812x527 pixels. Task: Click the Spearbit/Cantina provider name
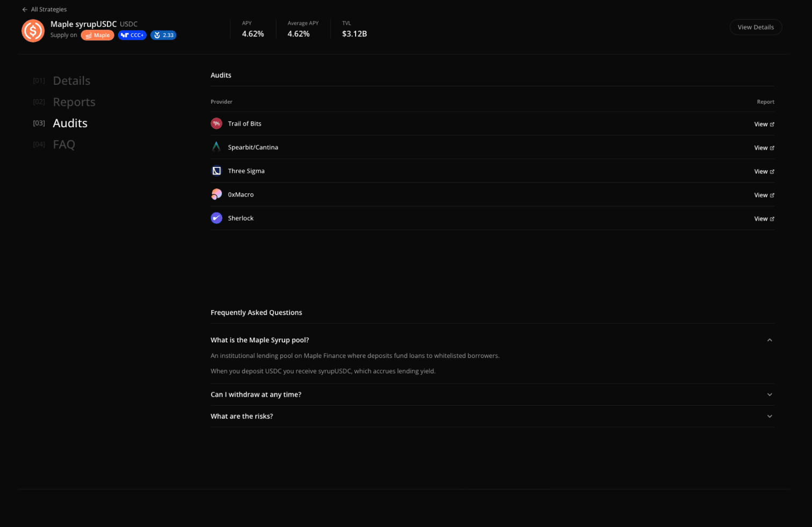[253, 148]
